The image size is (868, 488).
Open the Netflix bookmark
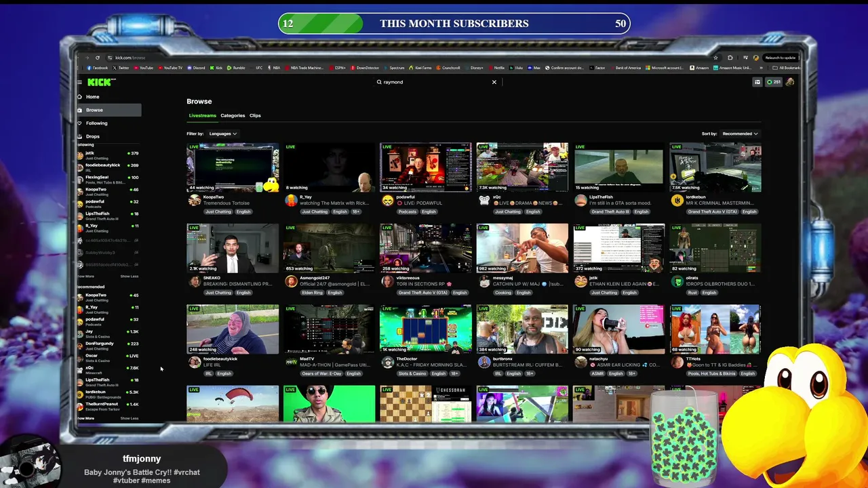(497, 68)
